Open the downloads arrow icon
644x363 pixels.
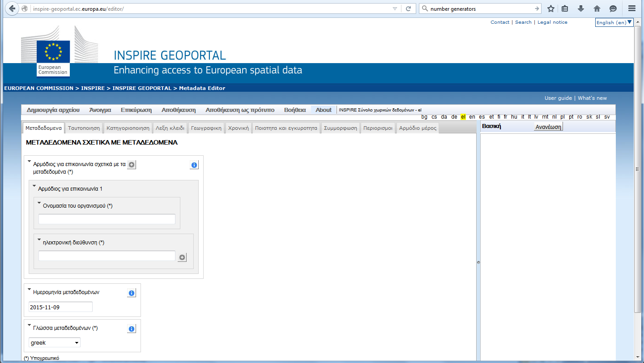(x=581, y=9)
